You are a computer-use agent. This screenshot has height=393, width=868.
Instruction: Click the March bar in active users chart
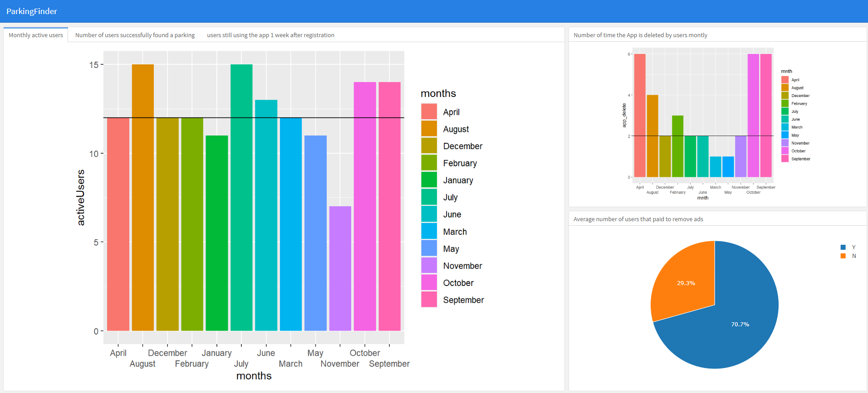click(291, 224)
